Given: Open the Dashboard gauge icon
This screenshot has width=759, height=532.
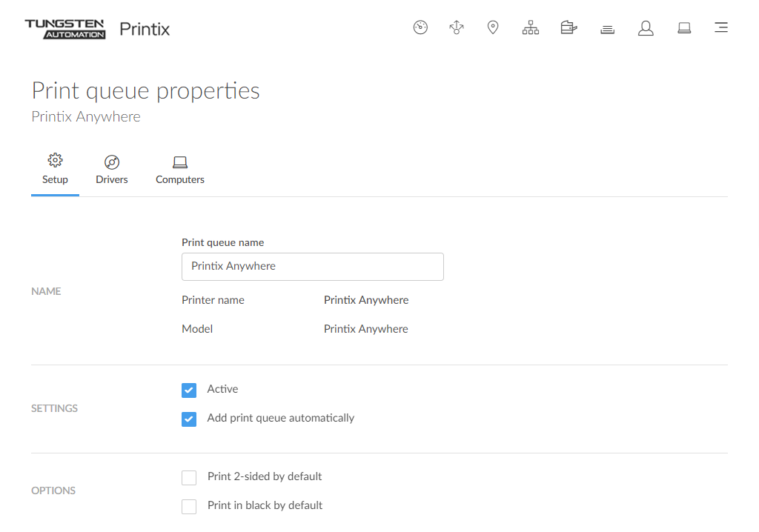Looking at the screenshot, I should coord(420,28).
